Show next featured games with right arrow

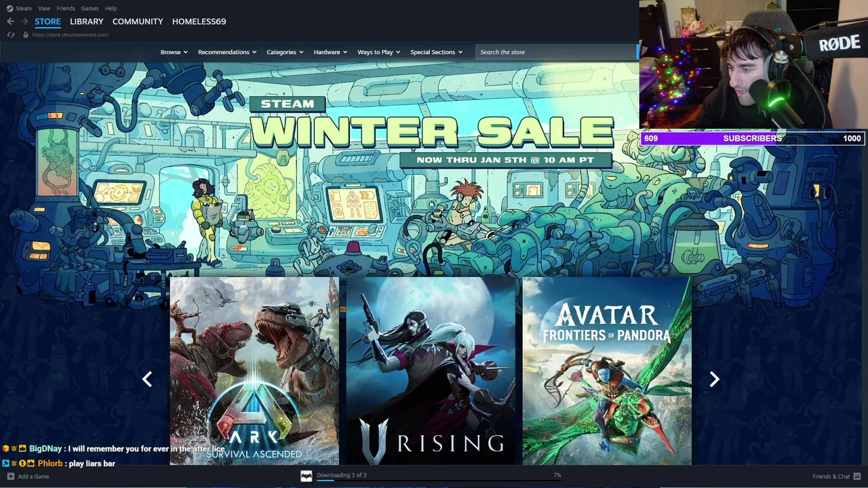click(x=714, y=379)
